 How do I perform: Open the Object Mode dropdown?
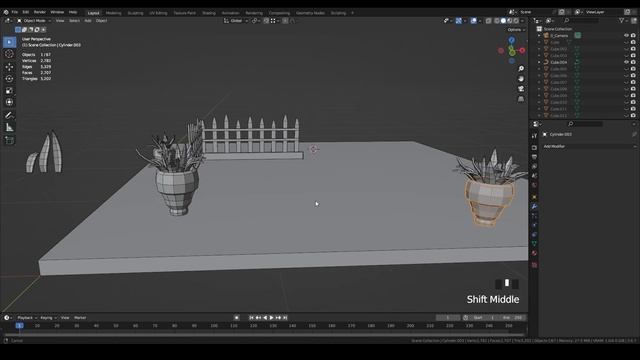(x=34, y=20)
